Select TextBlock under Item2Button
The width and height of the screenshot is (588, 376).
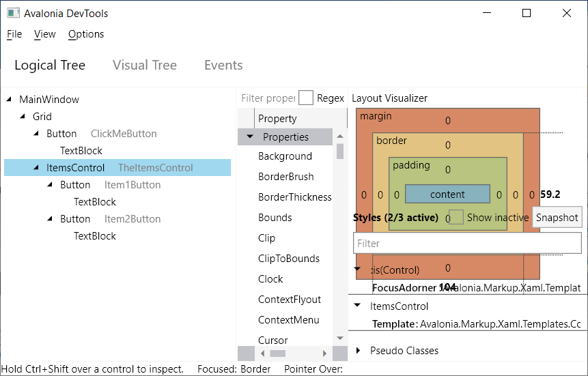[x=95, y=236]
